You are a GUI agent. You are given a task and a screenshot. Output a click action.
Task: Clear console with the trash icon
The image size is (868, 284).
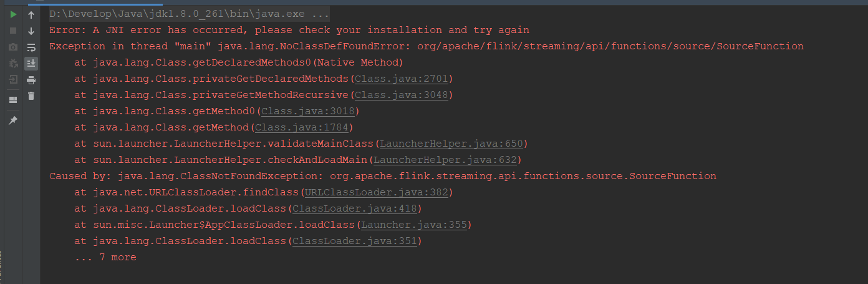coord(31,95)
